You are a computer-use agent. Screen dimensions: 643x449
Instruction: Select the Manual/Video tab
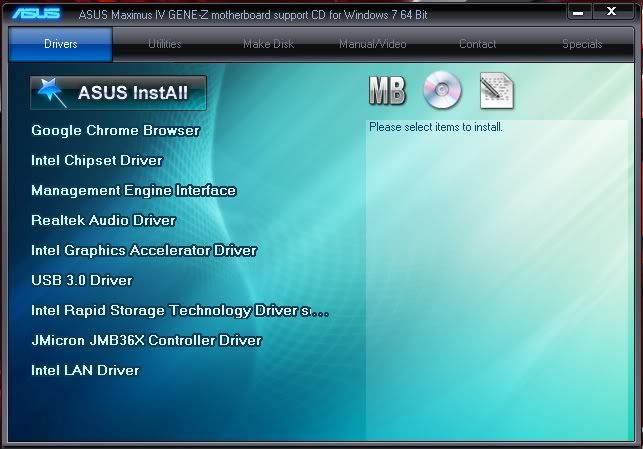(373, 44)
